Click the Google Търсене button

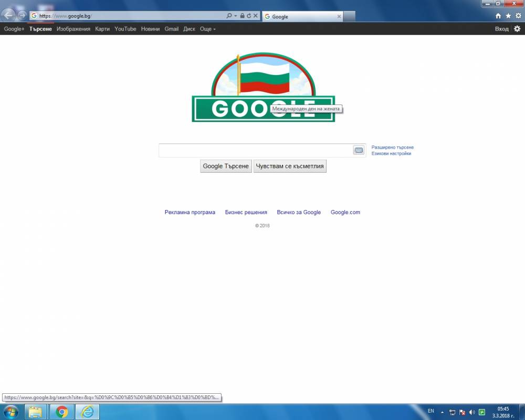coord(226,166)
